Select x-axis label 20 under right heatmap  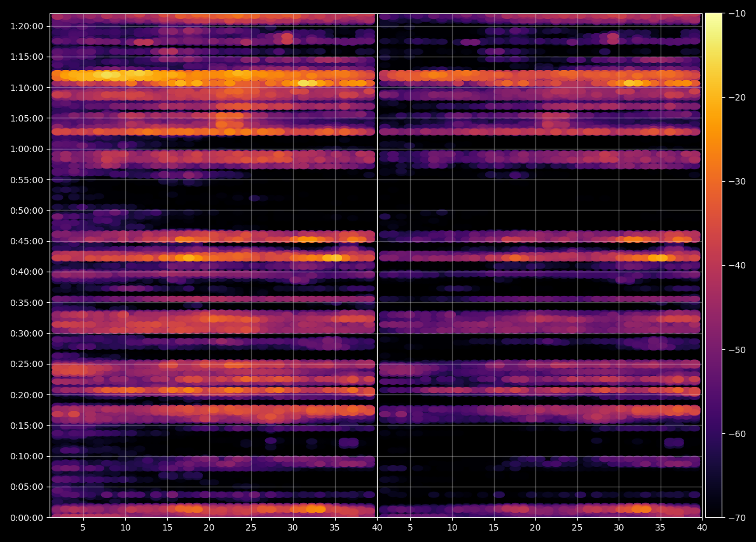[x=535, y=527]
